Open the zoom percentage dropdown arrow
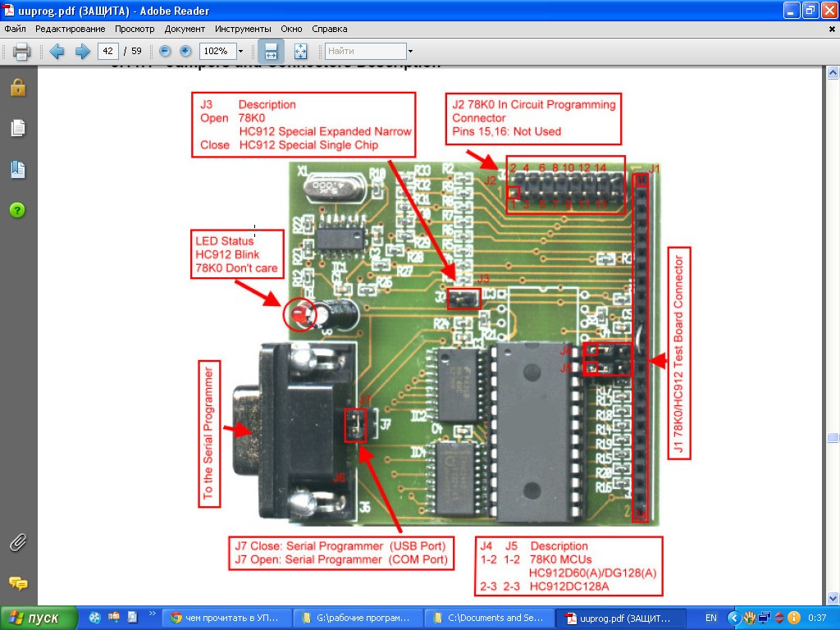The width and height of the screenshot is (840, 630). [x=240, y=52]
